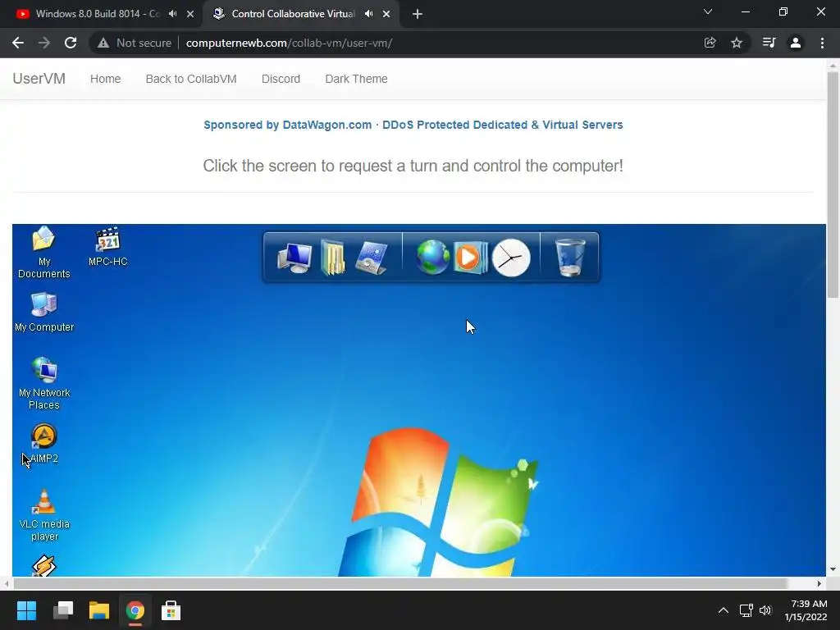This screenshot has height=630, width=840.
Task: Close the Windows 8.0 Build tab
Action: point(190,14)
